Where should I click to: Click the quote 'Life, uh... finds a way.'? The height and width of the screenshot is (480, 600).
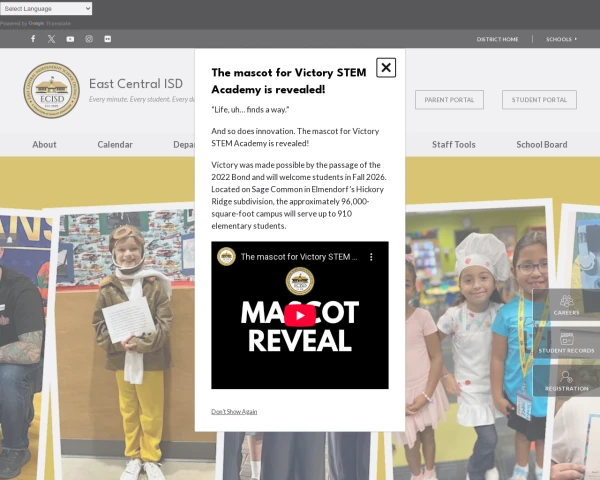[x=250, y=110]
